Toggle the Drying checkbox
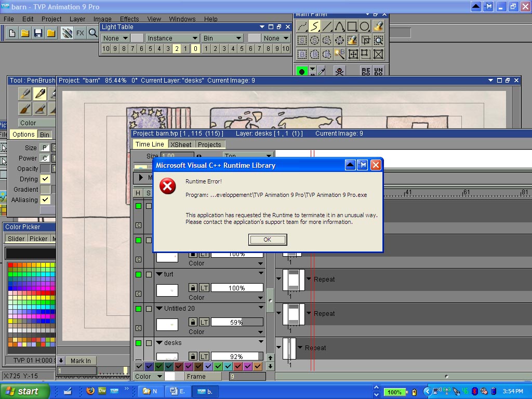This screenshot has width=532, height=399. (45, 179)
